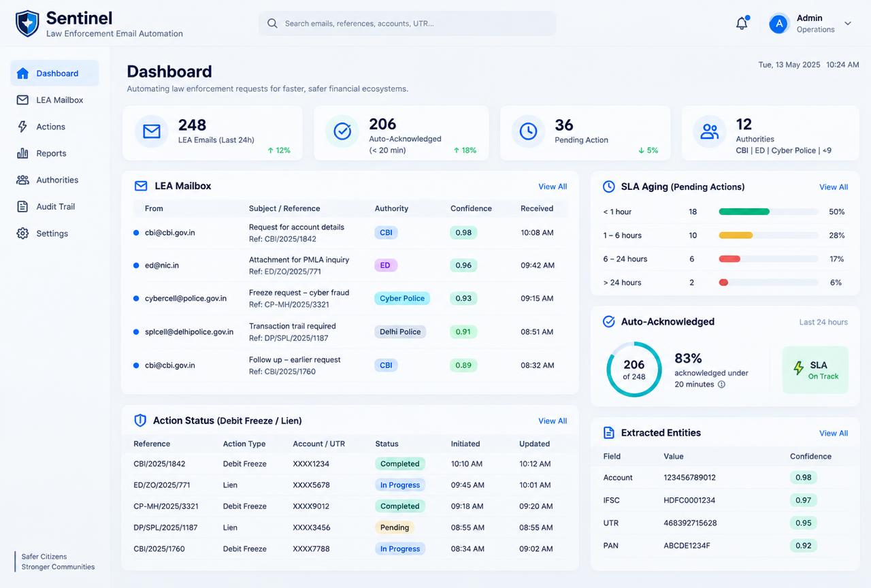The height and width of the screenshot is (588, 871).
Task: Click the people icon on Authorities card
Action: point(710,131)
